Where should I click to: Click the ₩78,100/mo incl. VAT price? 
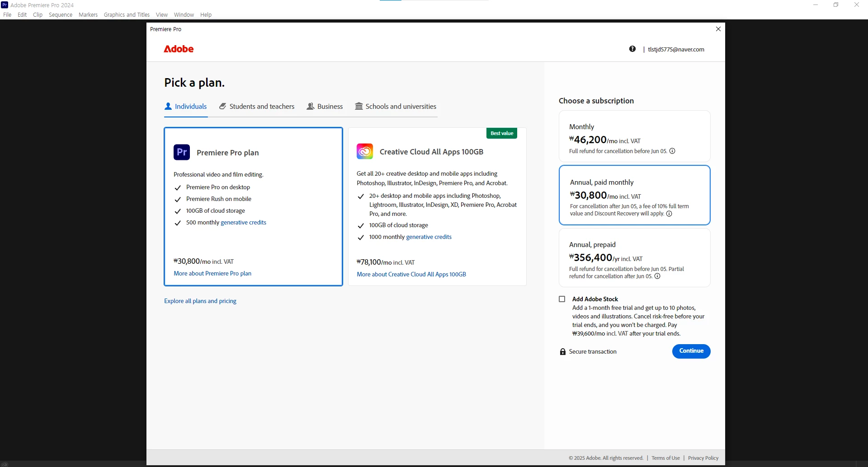click(x=386, y=262)
